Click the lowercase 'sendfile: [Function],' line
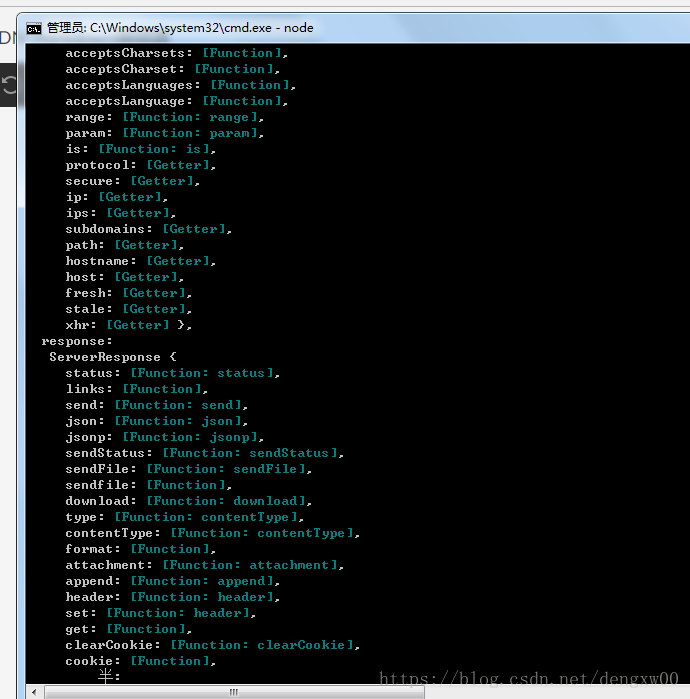This screenshot has height=699, width=690. 148,485
